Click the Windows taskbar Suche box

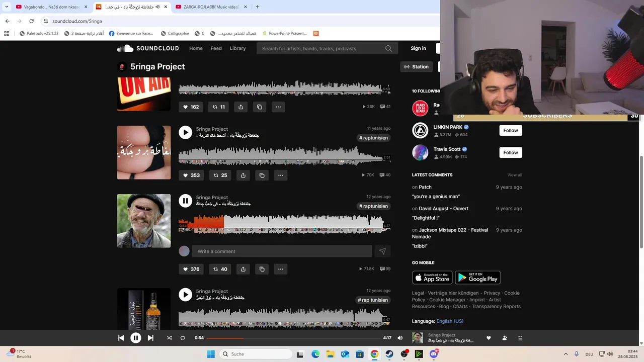(256, 354)
